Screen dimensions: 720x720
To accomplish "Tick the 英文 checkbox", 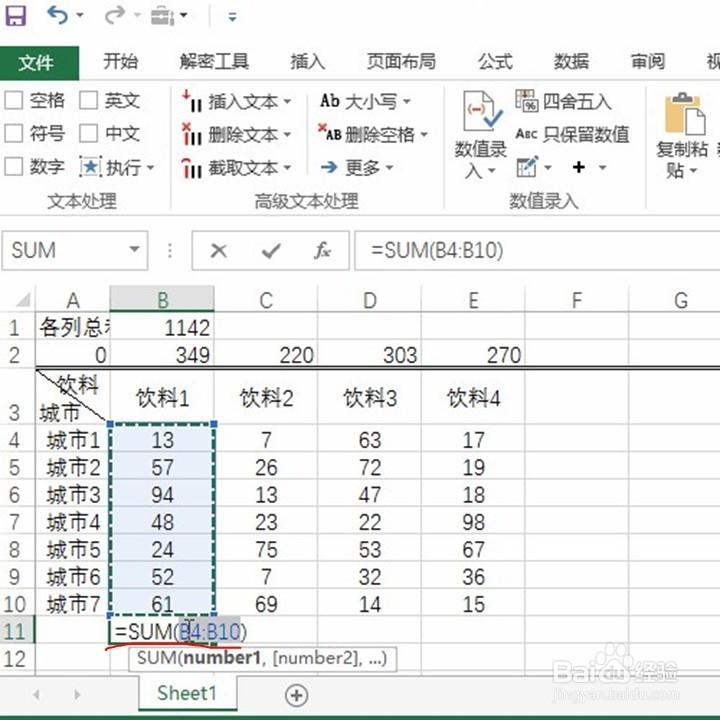I will click(x=88, y=100).
